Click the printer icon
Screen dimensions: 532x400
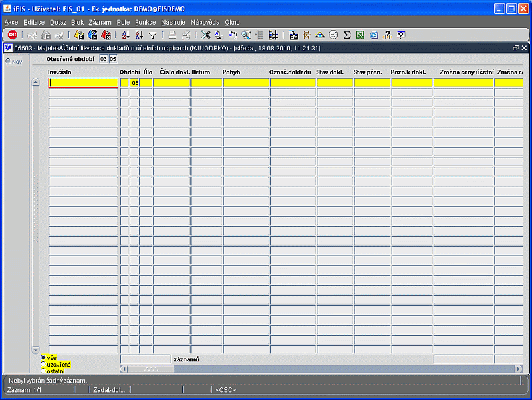click(172, 35)
